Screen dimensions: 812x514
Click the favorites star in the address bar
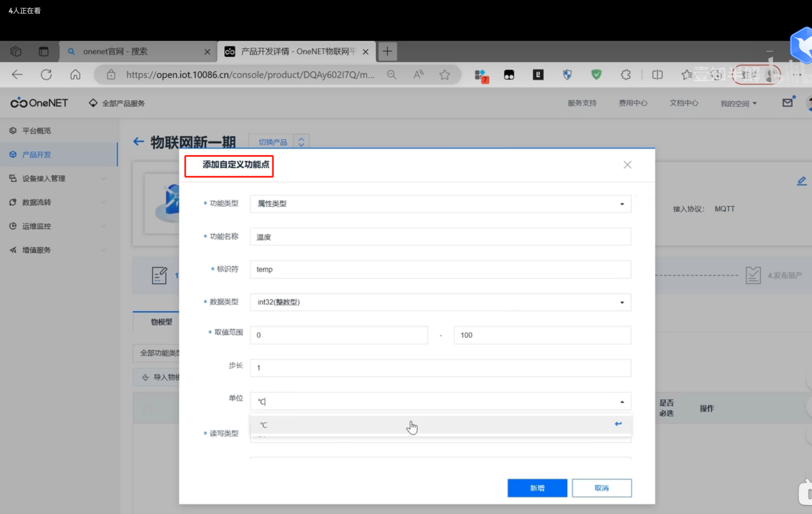tap(445, 74)
